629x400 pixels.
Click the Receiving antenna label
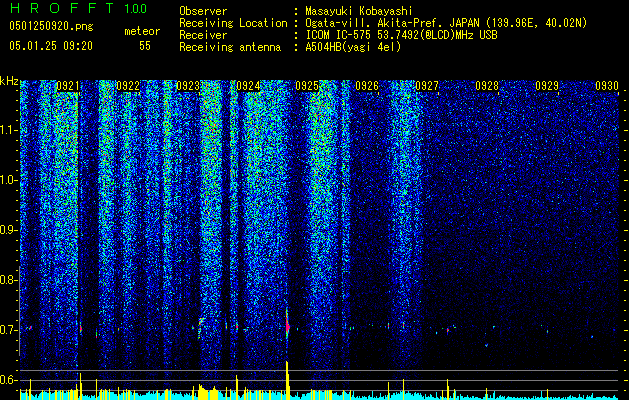point(230,47)
